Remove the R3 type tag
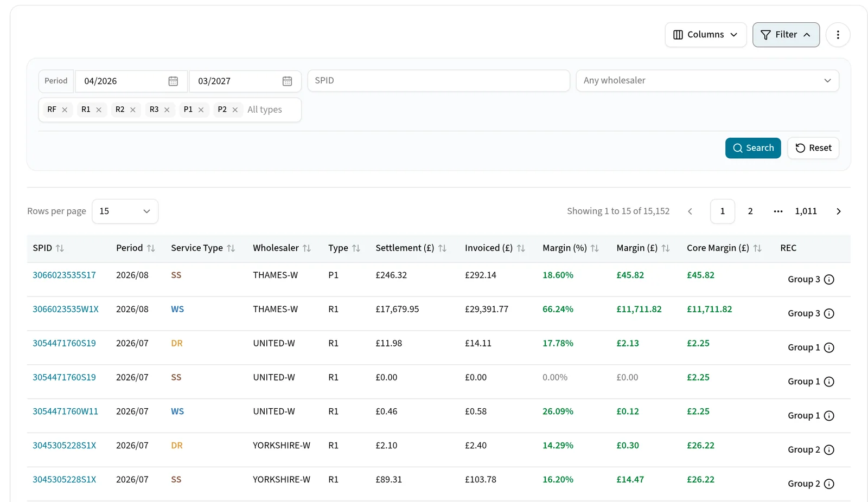868x502 pixels. 167,110
